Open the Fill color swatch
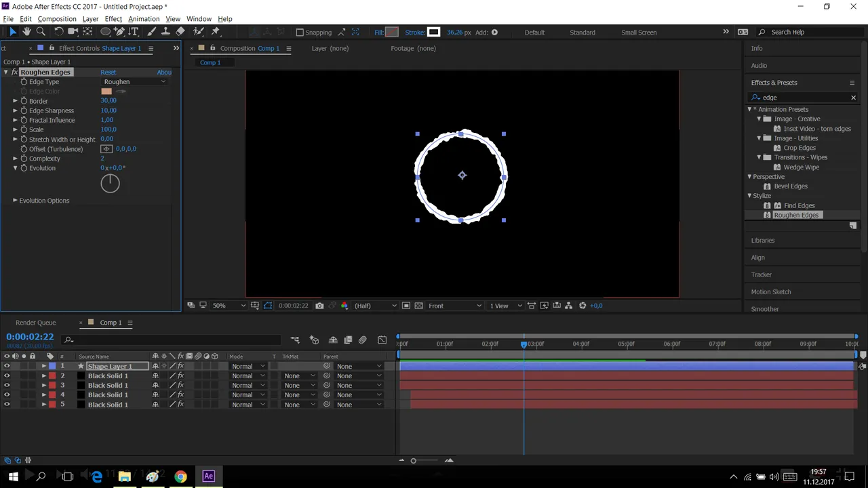The image size is (868, 488). point(391,32)
